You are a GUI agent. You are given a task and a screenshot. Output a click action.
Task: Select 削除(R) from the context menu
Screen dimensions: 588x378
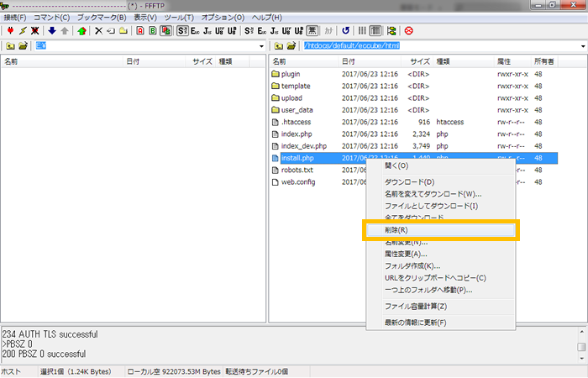click(396, 229)
